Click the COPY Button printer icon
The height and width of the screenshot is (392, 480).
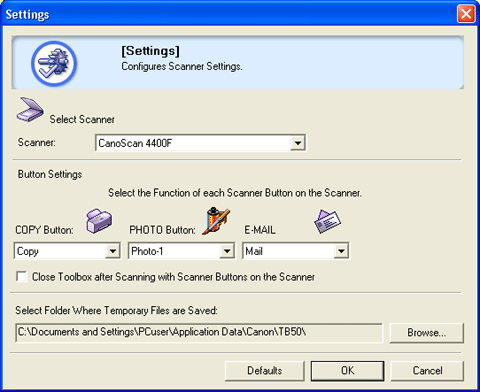(x=99, y=221)
